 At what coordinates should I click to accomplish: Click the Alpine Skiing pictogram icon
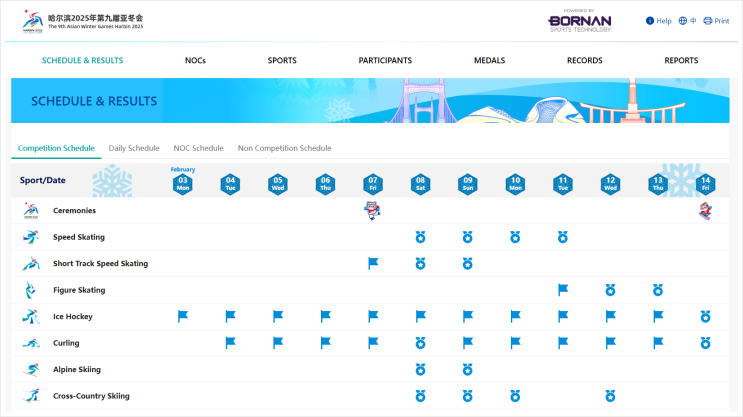(x=31, y=370)
